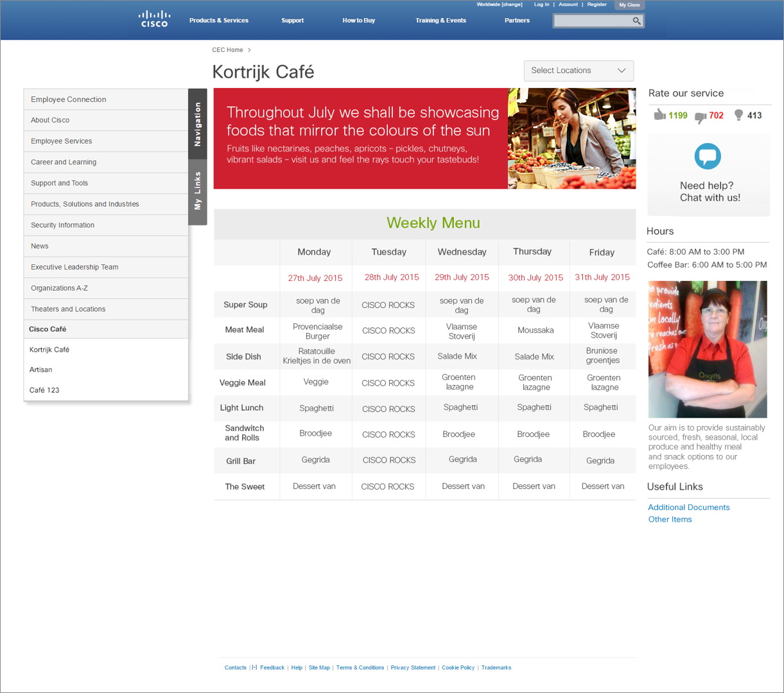
Task: Open the Other Items link
Action: coord(670,519)
